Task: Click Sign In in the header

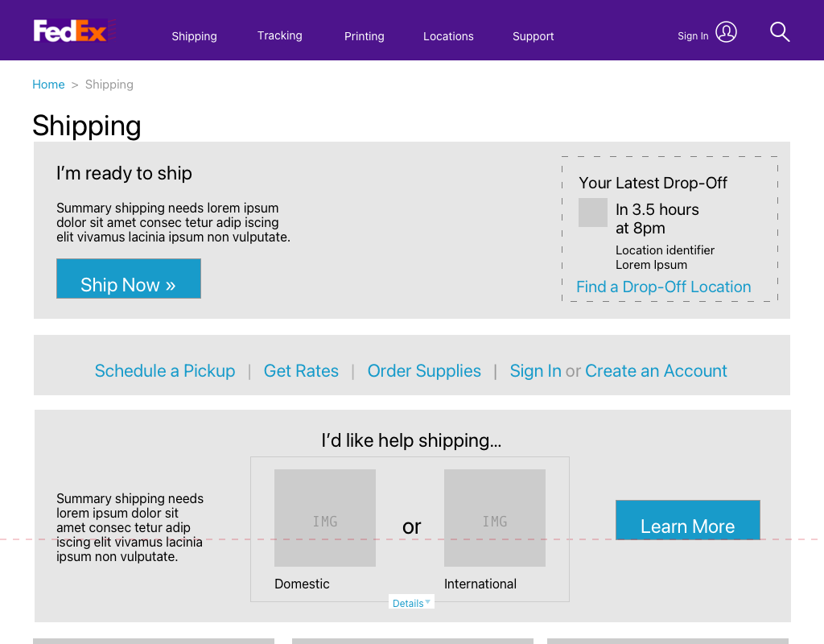Action: 693,35
